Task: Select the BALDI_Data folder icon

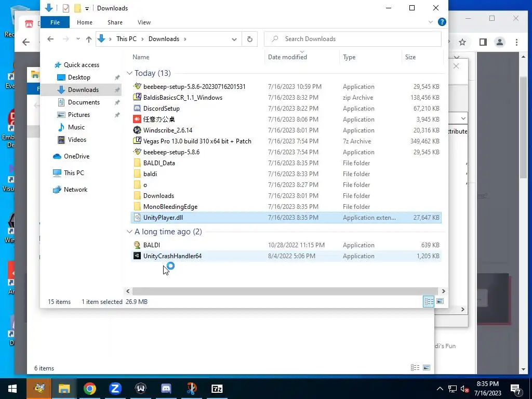Action: coord(137,163)
